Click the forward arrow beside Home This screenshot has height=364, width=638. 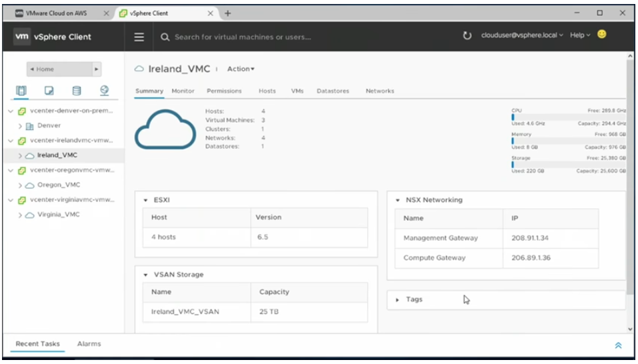(x=97, y=69)
